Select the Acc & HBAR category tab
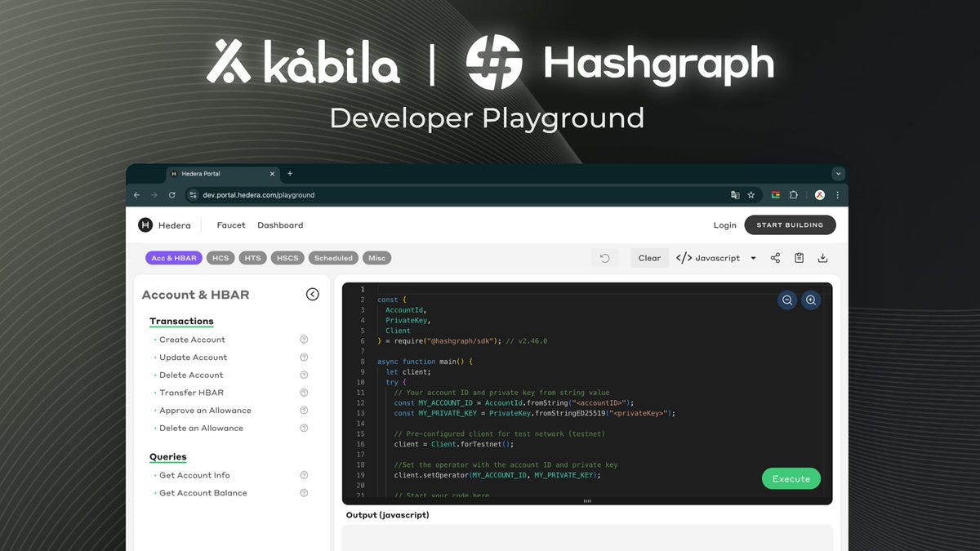The height and width of the screenshot is (551, 980). click(174, 258)
